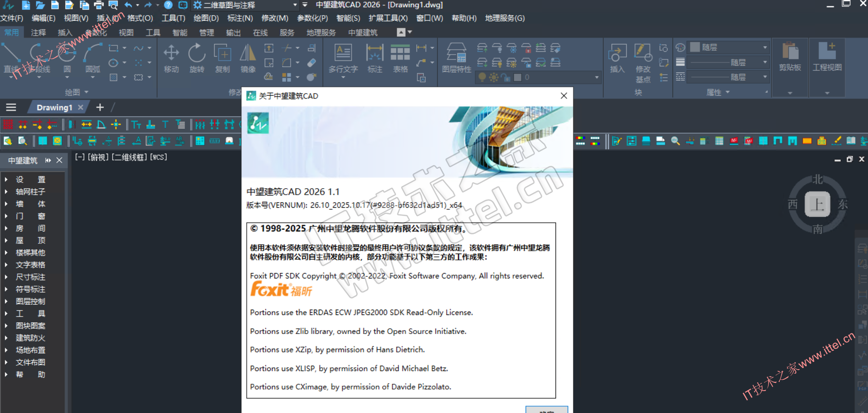Expand the 轴网柱子 category
868x413 pixels.
coord(6,192)
